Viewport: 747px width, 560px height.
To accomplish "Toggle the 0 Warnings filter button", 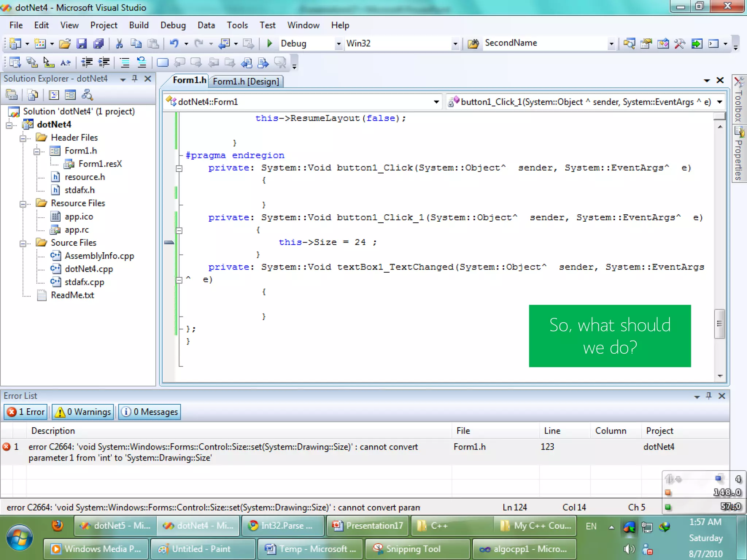I will 83,412.
